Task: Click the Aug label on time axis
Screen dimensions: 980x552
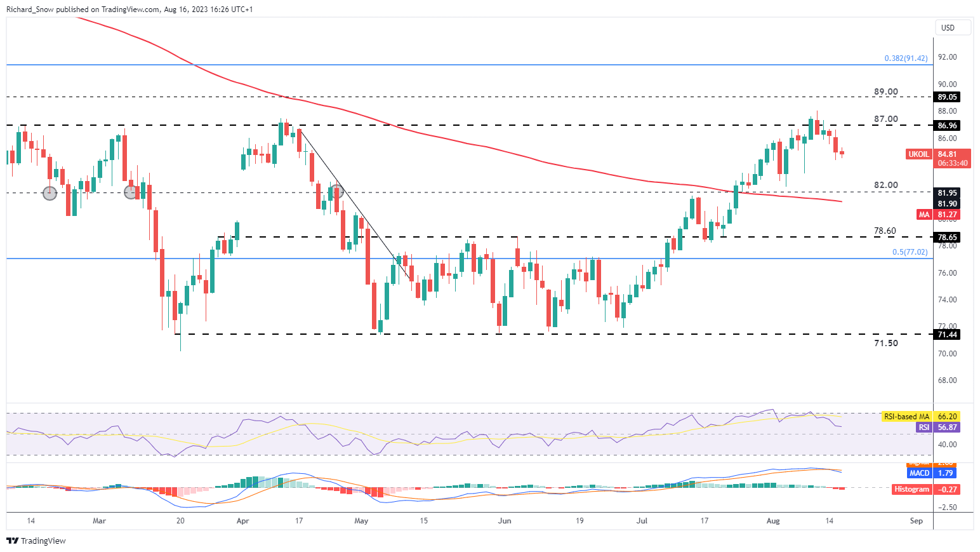Action: (773, 521)
